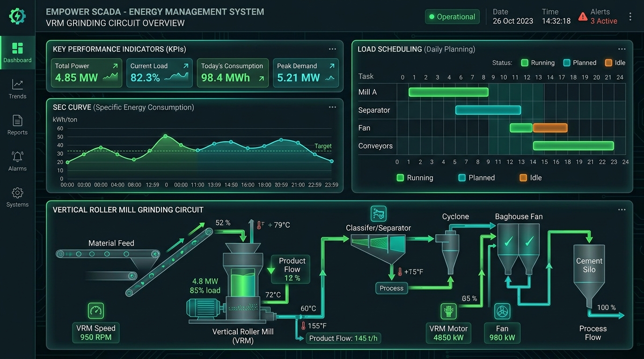Click the Peak Demand trend arrow icon
The width and height of the screenshot is (644, 359).
[332, 66]
